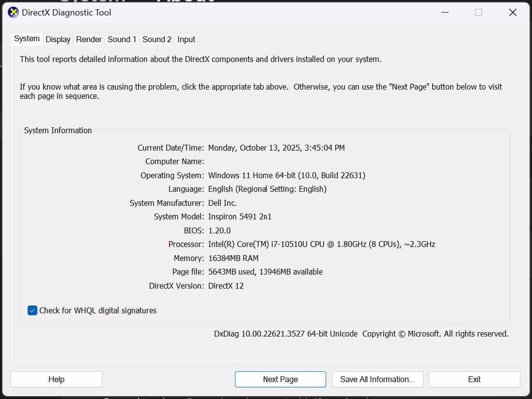Open the Input tab
This screenshot has height=399, width=532.
pos(186,39)
